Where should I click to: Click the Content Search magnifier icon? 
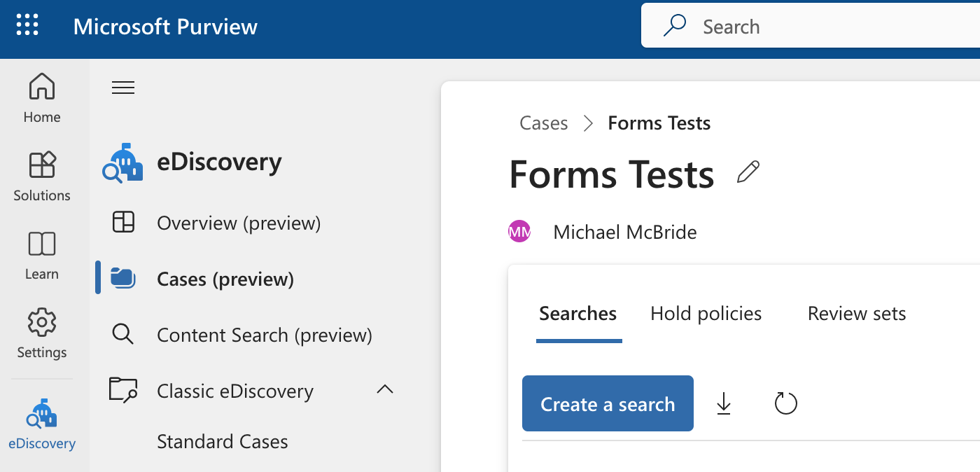coord(122,335)
